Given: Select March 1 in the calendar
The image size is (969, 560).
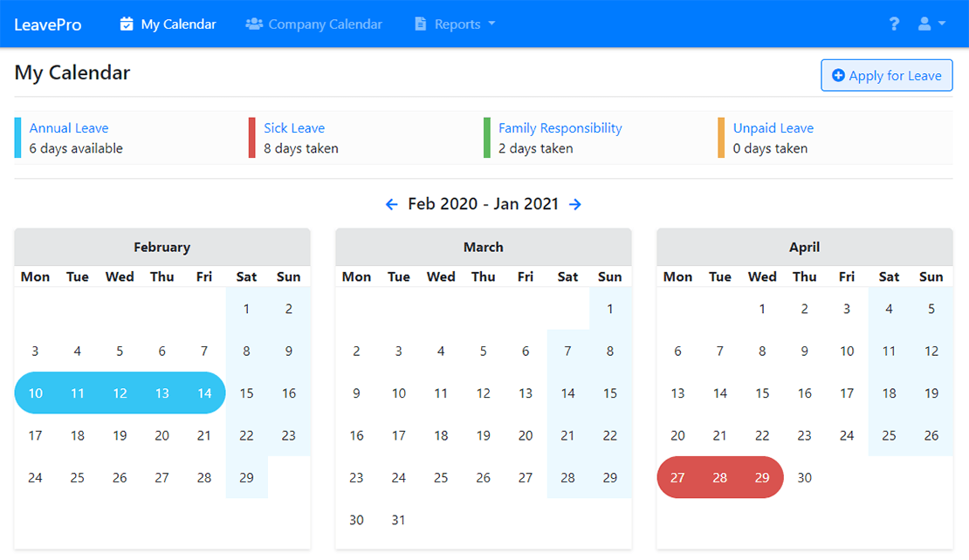Looking at the screenshot, I should (x=610, y=309).
